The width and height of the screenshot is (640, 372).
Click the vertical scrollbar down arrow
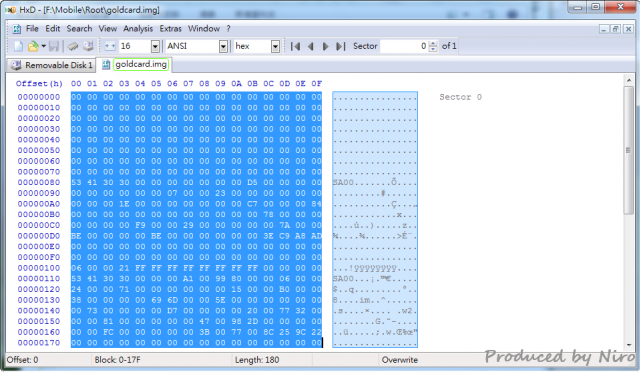click(x=629, y=345)
